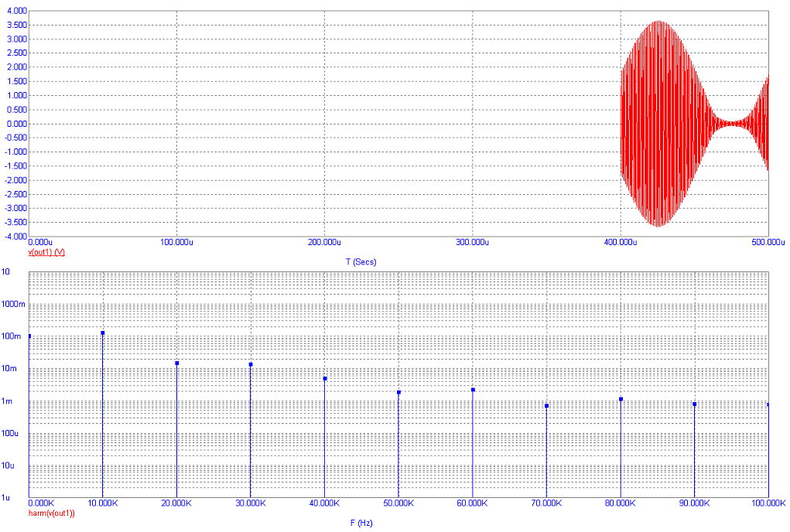This screenshot has width=790, height=532.
Task: Click the '70.000K' frequency axis label
Action: point(546,503)
